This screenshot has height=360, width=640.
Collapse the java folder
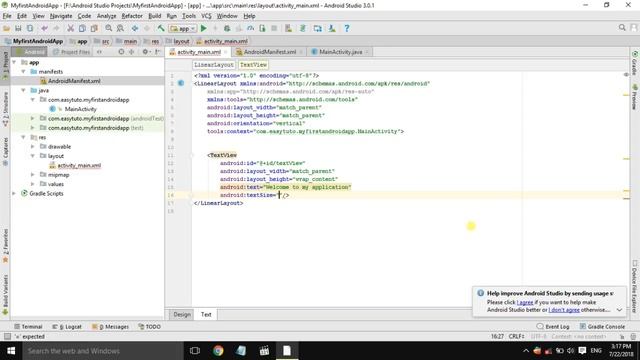[24, 91]
